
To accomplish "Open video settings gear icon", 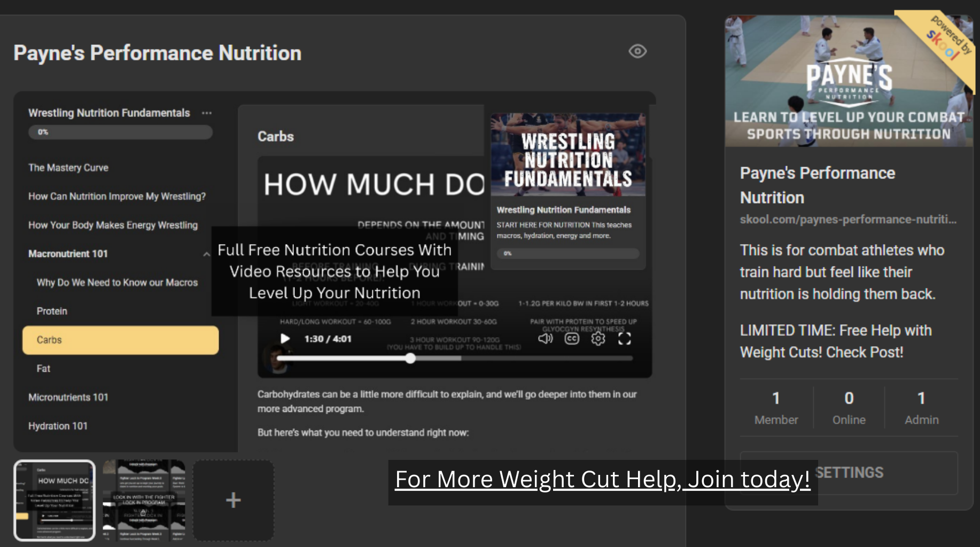I will pos(598,339).
